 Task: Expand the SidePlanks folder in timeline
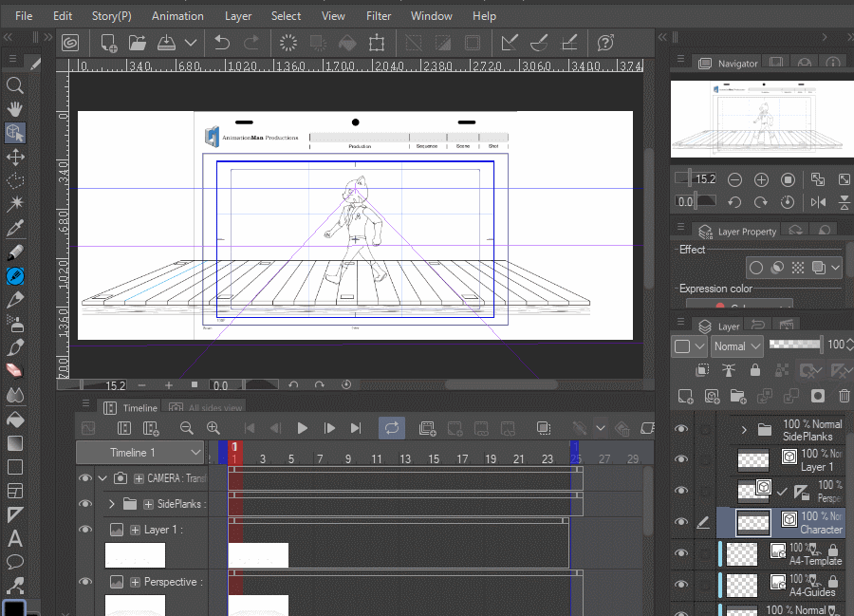tap(112, 504)
